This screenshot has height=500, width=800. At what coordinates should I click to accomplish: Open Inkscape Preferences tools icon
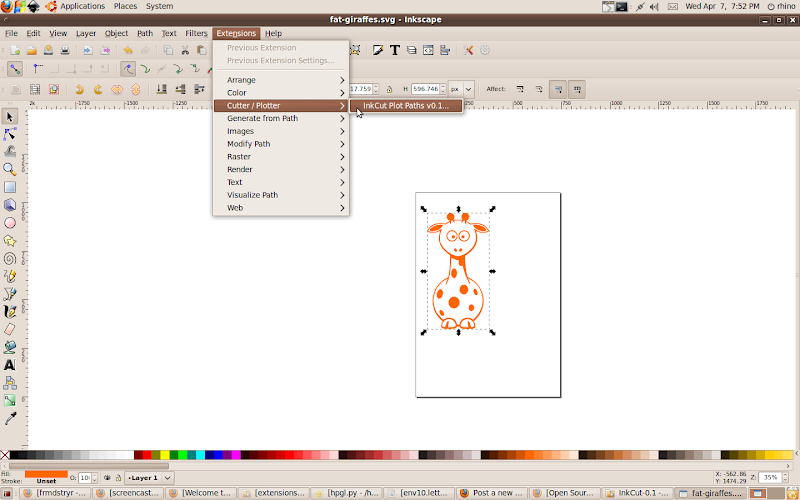pyautogui.click(x=468, y=50)
